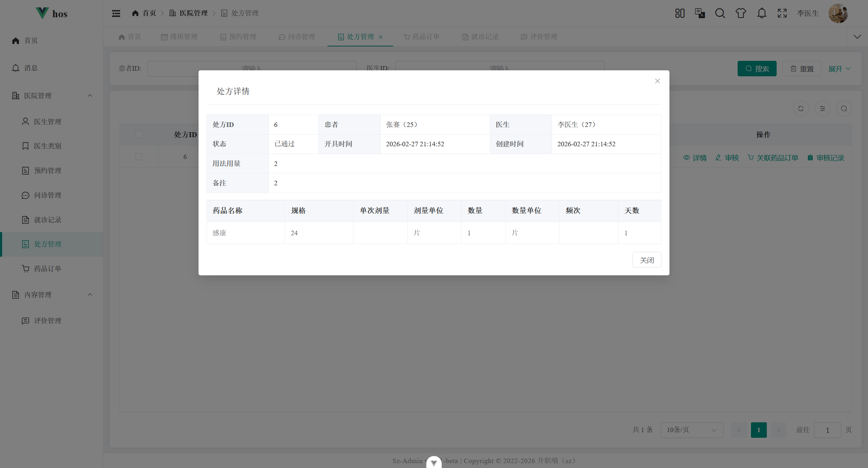Open the 10条/页 page size dropdown
Screen dimensions: 868x468
point(692,430)
